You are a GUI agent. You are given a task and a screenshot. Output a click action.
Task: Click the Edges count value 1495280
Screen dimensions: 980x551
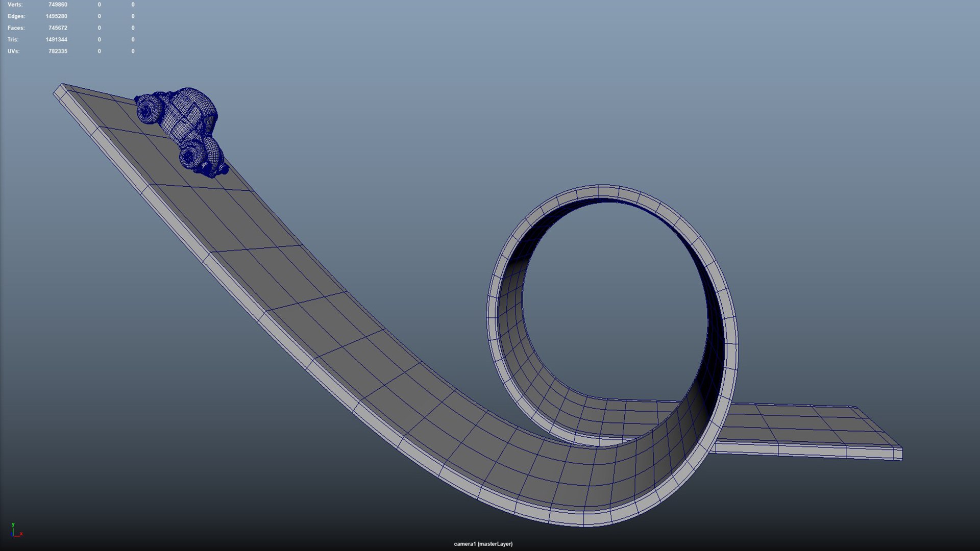coord(56,16)
